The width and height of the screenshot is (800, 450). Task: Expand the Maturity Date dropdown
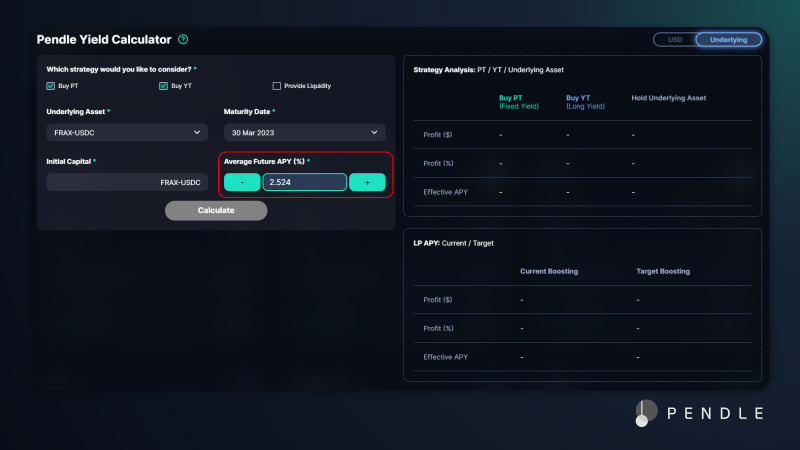[x=304, y=132]
